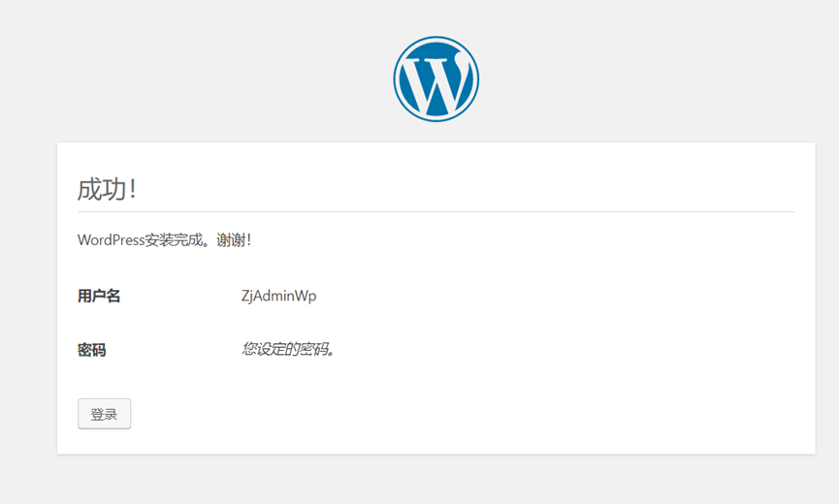Click the 用户名 label

[x=99, y=296]
